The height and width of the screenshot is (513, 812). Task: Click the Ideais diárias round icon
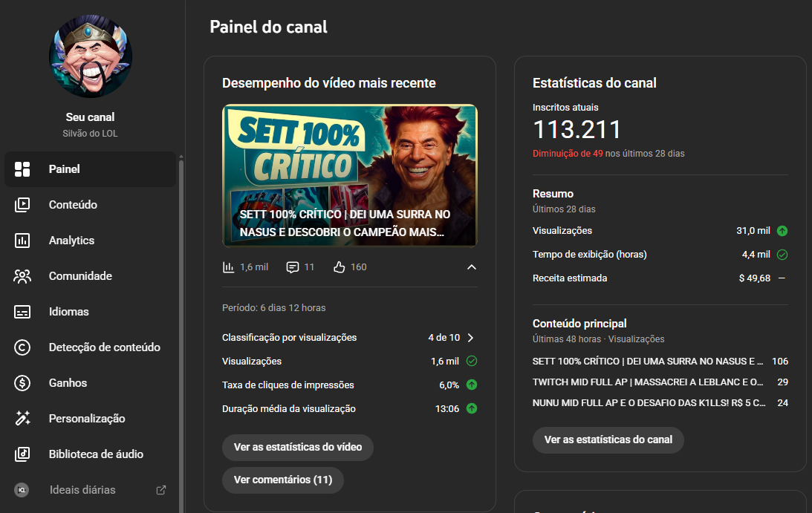(x=22, y=490)
